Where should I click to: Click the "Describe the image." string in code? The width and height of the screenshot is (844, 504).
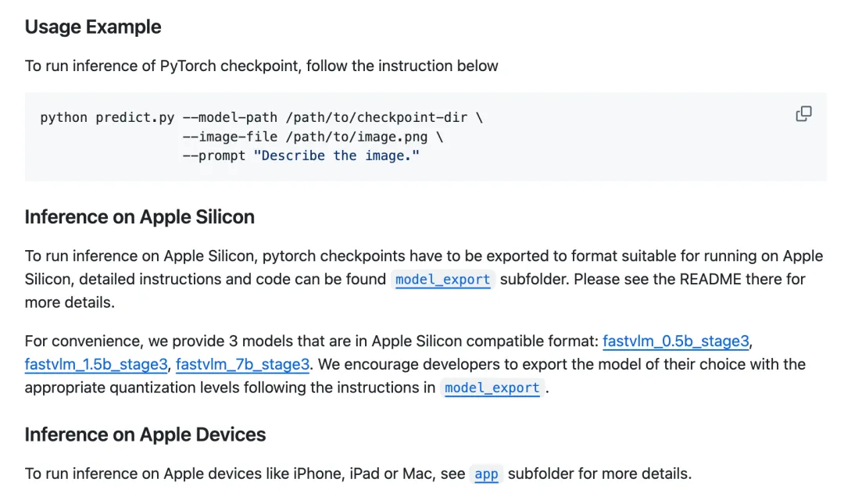coord(336,156)
